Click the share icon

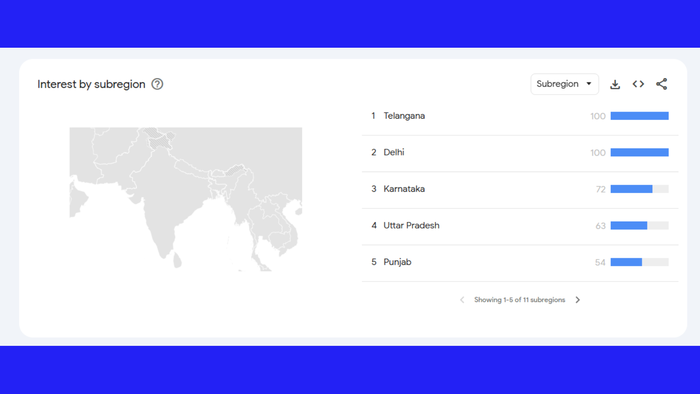click(x=662, y=84)
